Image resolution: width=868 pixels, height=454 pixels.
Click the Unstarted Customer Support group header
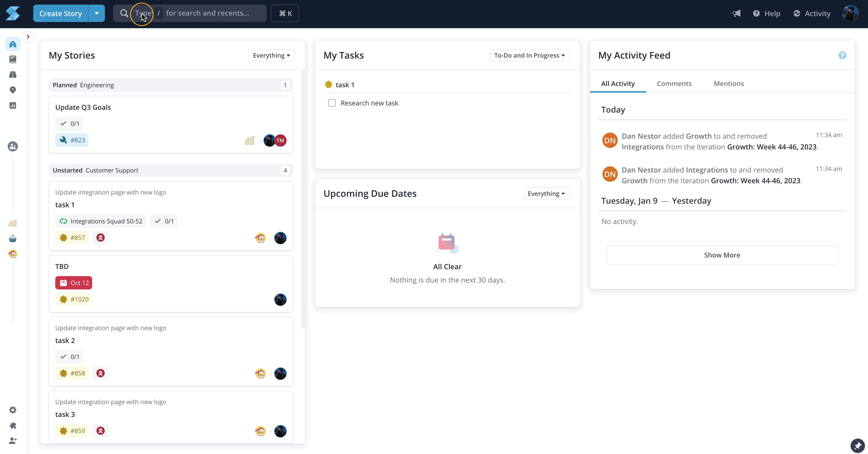tap(171, 170)
